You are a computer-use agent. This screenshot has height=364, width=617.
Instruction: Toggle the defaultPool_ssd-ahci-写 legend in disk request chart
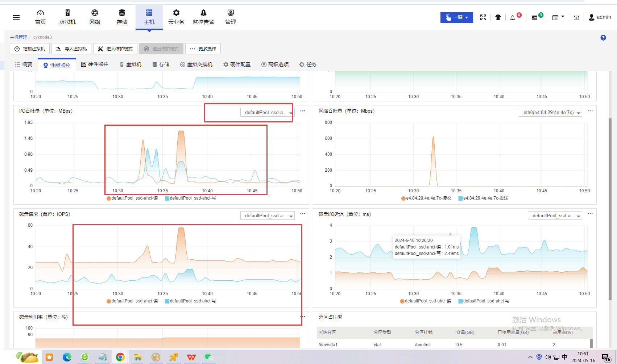click(x=190, y=301)
